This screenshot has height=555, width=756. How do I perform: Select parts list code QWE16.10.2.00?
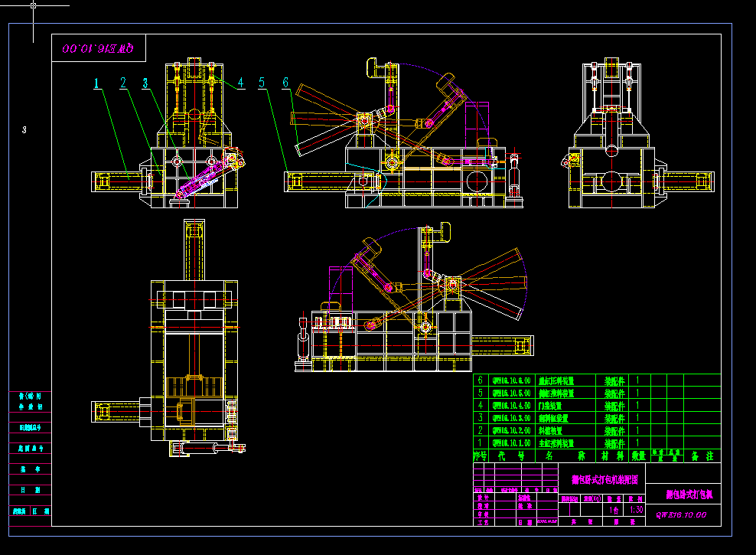pos(512,430)
